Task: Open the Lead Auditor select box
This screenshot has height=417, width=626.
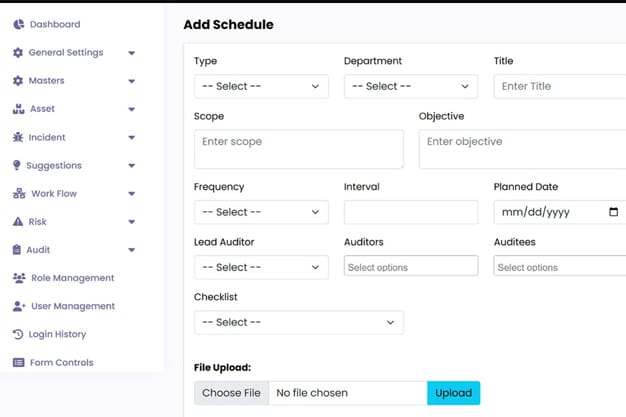Action: coord(261,267)
